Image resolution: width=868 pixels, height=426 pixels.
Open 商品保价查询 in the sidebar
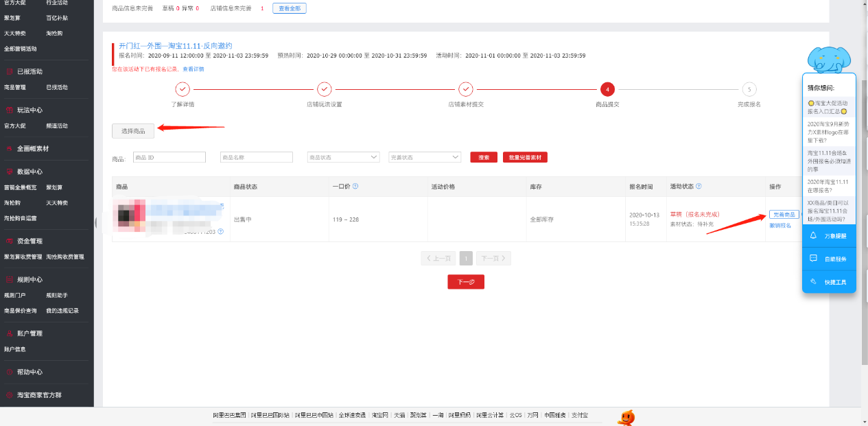click(21, 311)
